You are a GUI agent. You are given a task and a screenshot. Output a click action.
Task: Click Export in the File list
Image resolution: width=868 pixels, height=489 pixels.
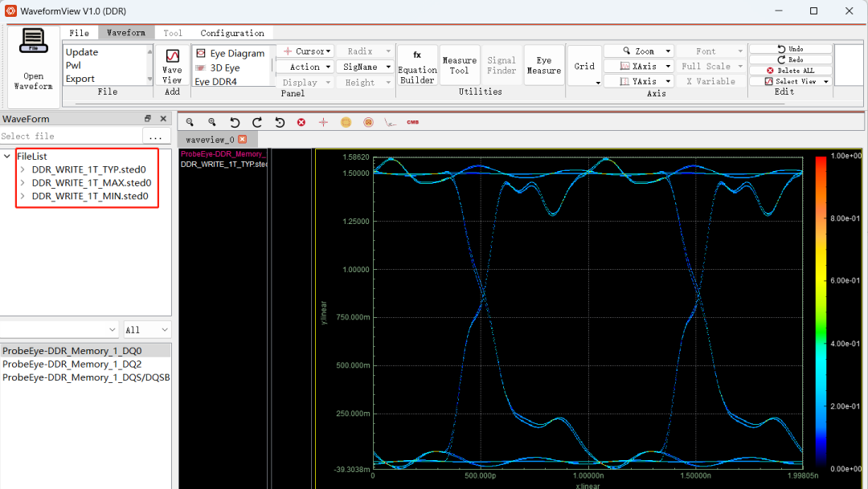(x=80, y=79)
